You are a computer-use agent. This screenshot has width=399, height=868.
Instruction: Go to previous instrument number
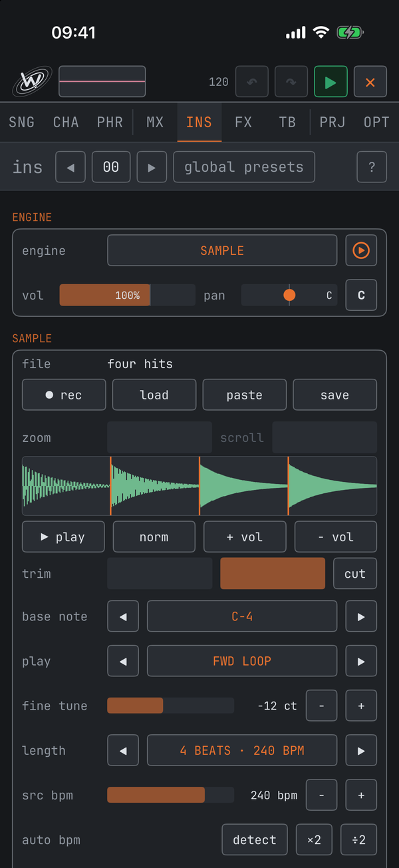[x=70, y=167]
